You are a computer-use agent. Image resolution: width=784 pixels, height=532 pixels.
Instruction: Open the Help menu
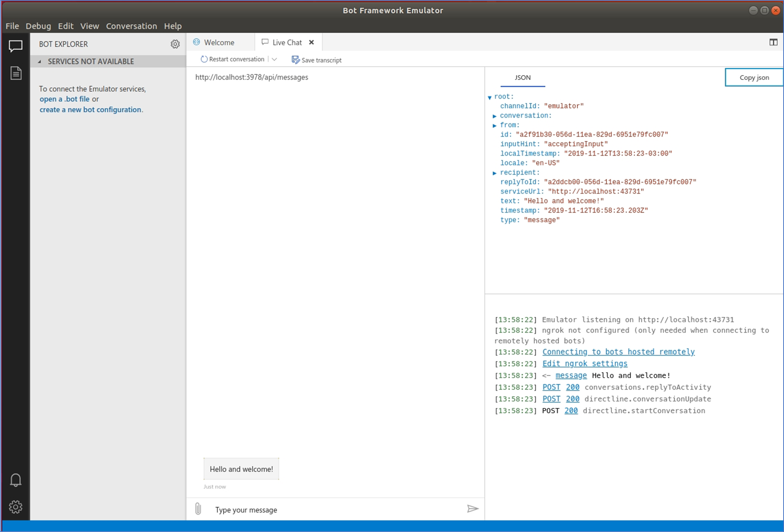173,26
